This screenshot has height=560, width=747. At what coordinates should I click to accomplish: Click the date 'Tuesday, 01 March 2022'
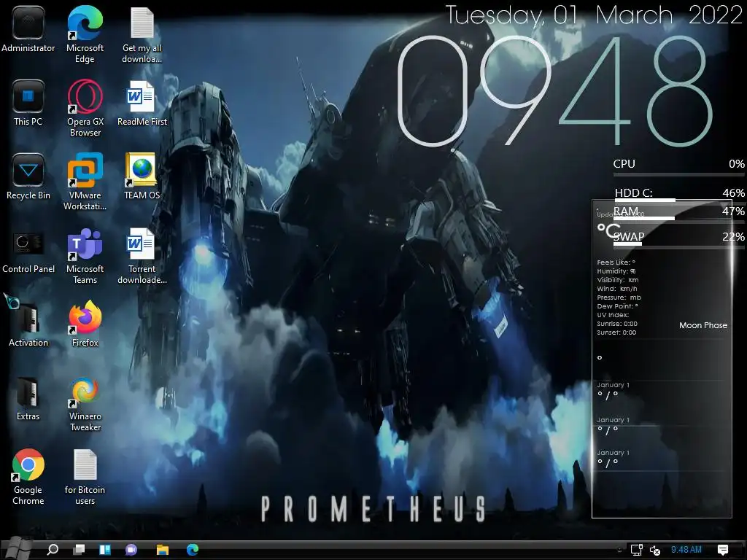tap(594, 15)
